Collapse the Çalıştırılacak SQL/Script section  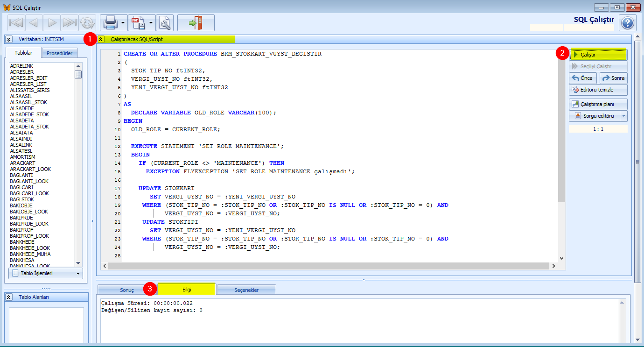[101, 40]
